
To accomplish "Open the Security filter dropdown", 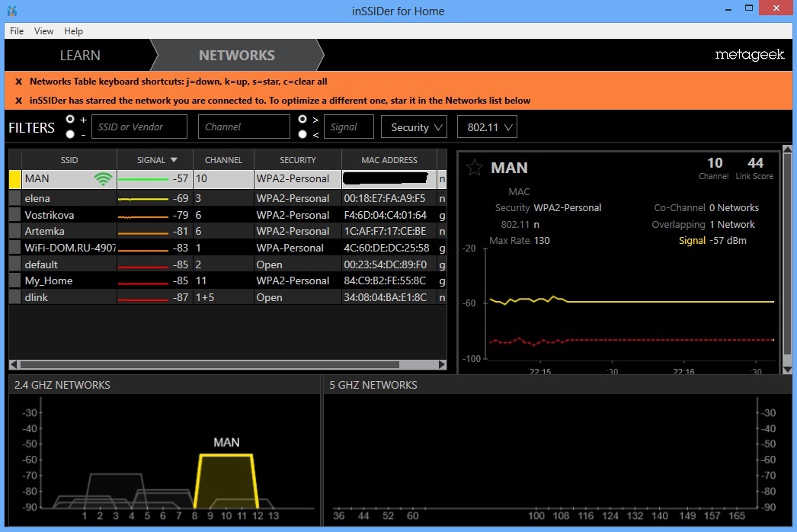I will [x=415, y=127].
